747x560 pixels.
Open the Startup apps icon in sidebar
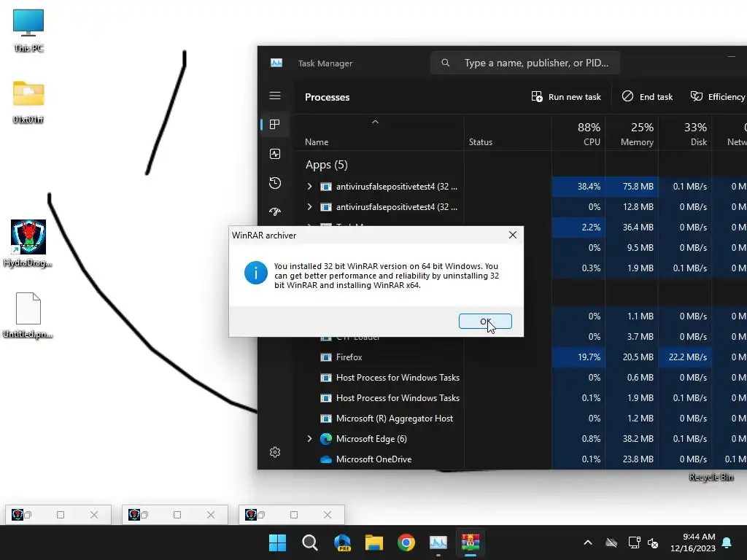[275, 211]
